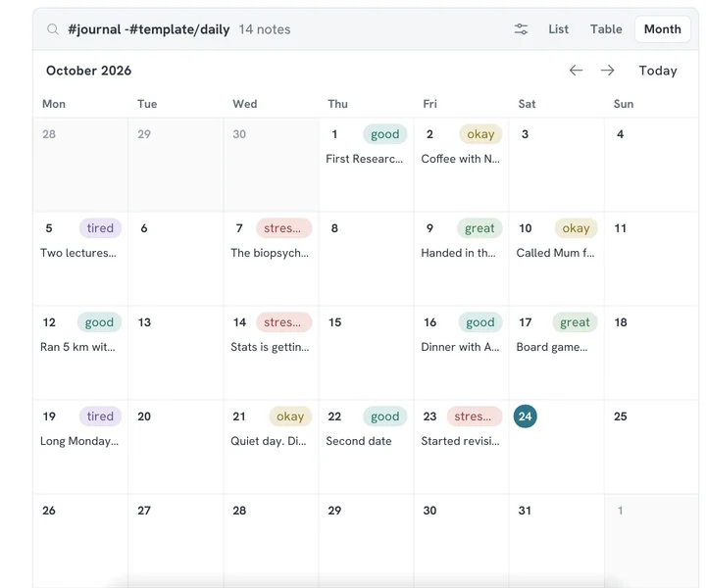Screen dimensions: 706x588
Task: Open the 'Second date' note
Action: [359, 441]
